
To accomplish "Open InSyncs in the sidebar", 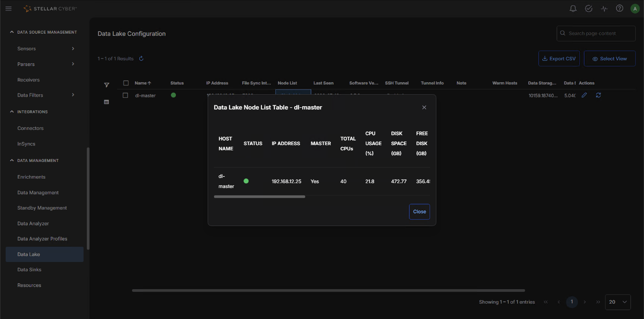I will [x=26, y=144].
